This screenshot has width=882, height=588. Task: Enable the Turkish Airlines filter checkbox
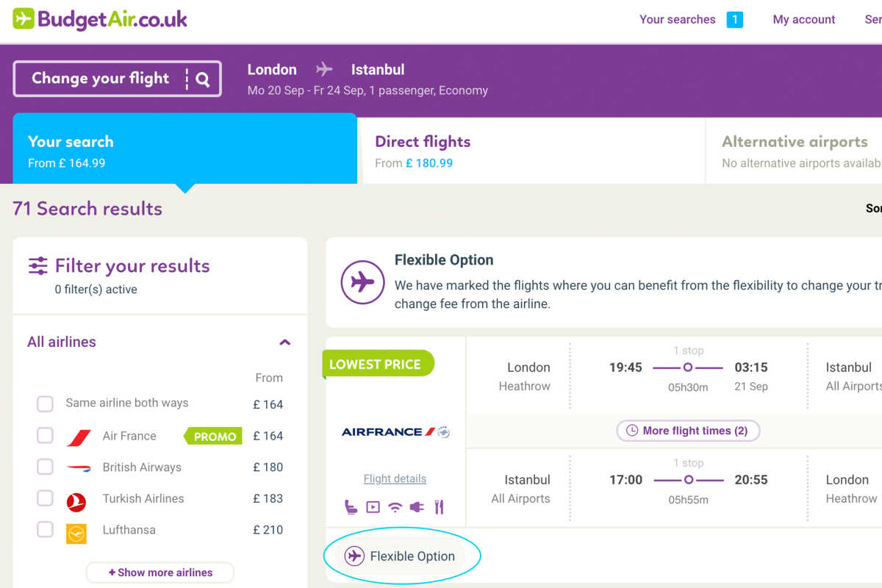coord(45,498)
